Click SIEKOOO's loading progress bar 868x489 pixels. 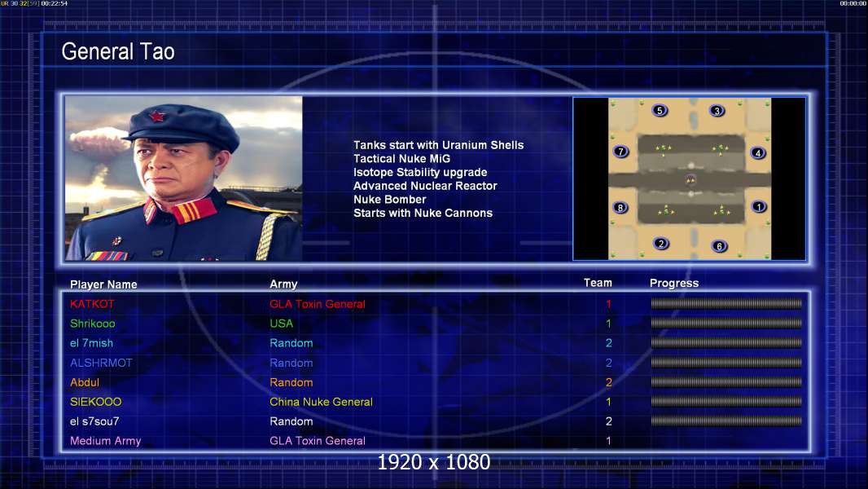726,402
